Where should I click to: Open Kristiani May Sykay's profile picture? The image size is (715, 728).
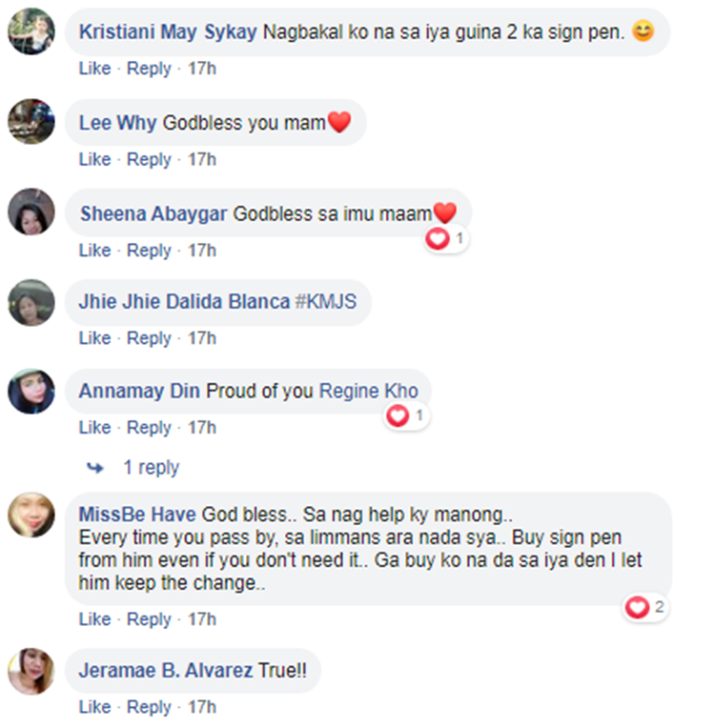pyautogui.click(x=31, y=31)
